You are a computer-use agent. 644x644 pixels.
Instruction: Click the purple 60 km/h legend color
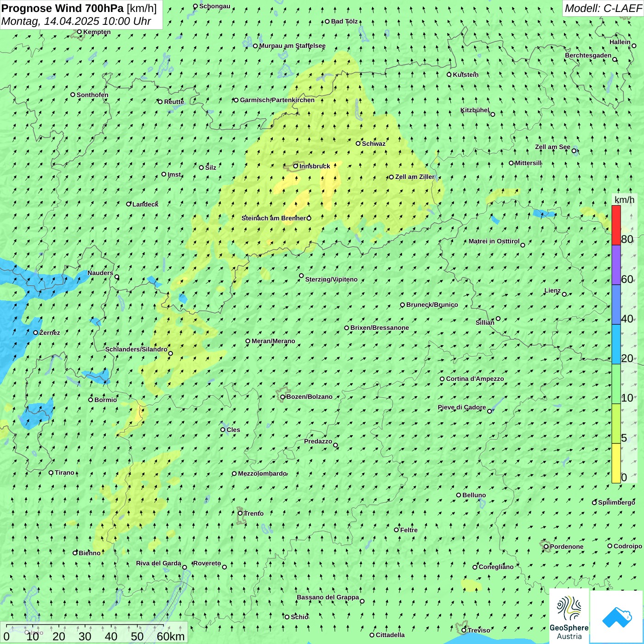[616, 265]
